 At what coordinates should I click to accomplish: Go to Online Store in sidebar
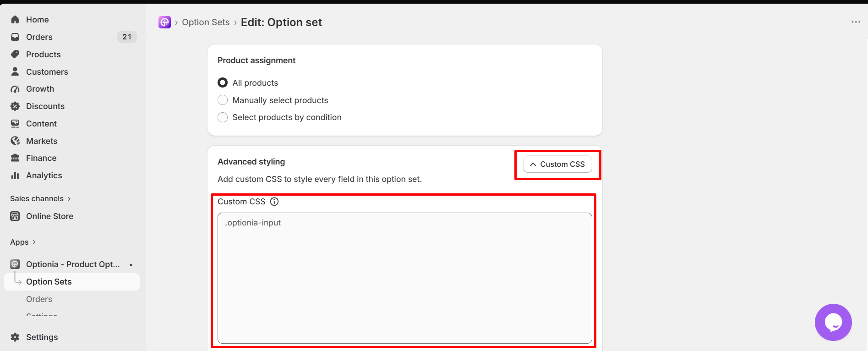pos(49,216)
